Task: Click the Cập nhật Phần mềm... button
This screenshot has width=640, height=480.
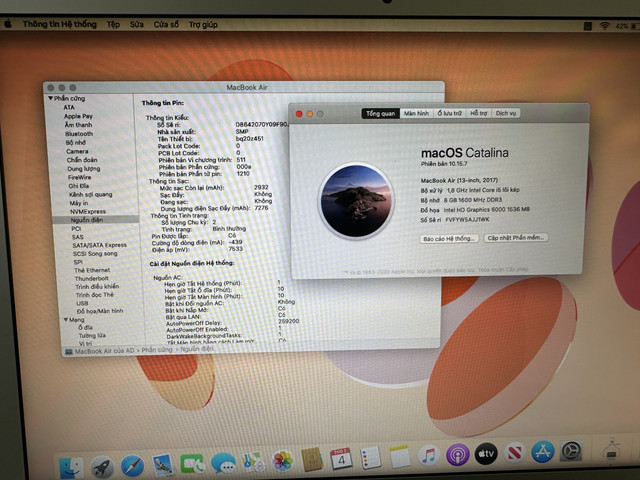Action: coord(516,238)
